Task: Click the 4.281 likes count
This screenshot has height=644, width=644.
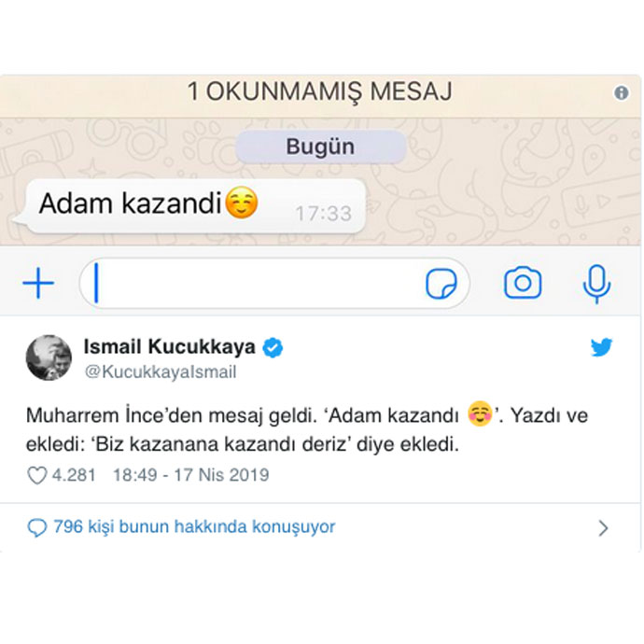Action: pos(74,475)
